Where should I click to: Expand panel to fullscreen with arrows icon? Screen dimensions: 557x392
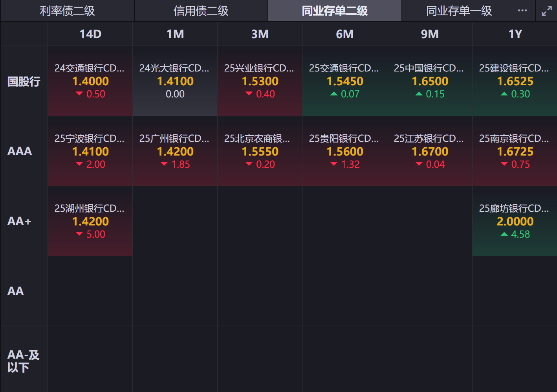point(547,11)
